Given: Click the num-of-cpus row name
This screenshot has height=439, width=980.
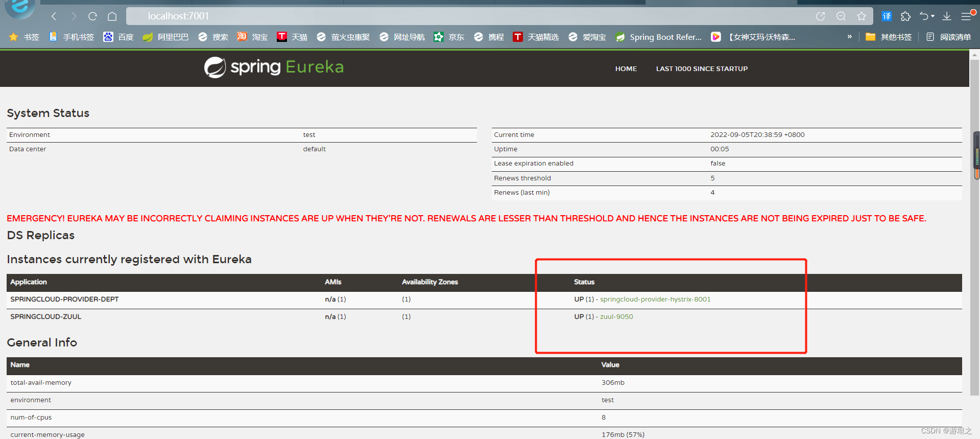Looking at the screenshot, I should tap(31, 417).
